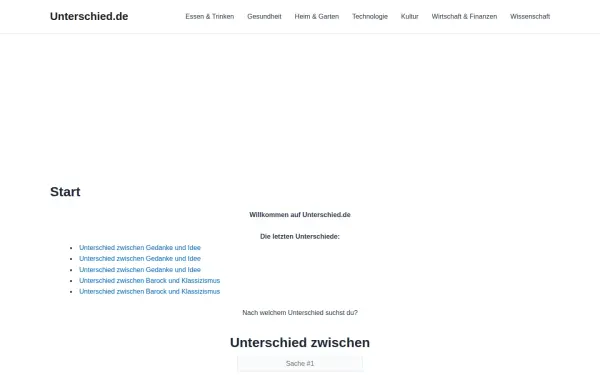The width and height of the screenshot is (600, 375).
Task: Click the Die letzten Unterschiede text
Action: [300, 236]
